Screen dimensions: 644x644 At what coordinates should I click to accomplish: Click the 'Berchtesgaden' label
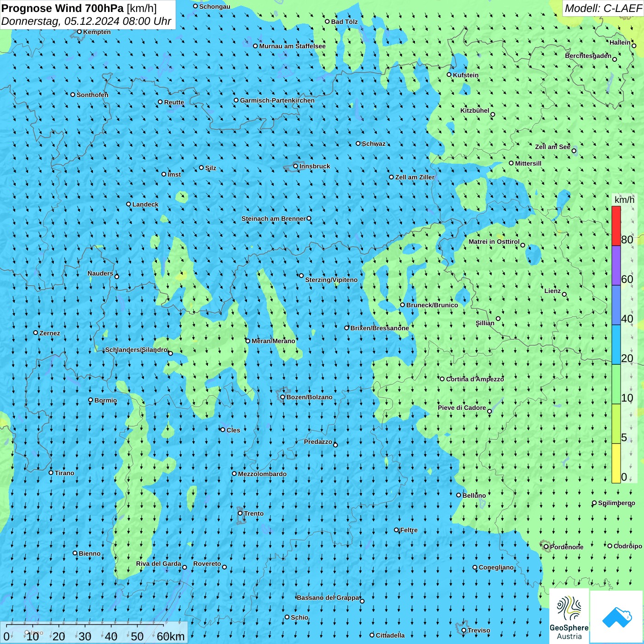[588, 56]
